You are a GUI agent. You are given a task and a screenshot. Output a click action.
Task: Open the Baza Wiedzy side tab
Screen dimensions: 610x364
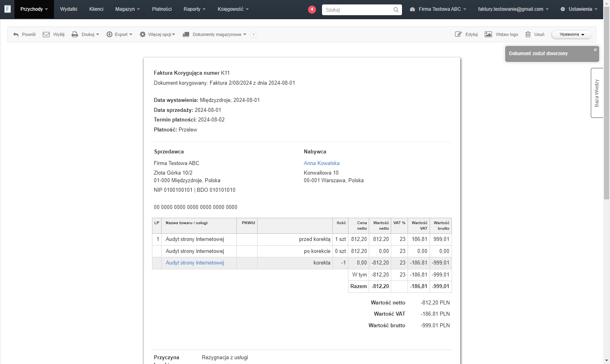coord(597,93)
